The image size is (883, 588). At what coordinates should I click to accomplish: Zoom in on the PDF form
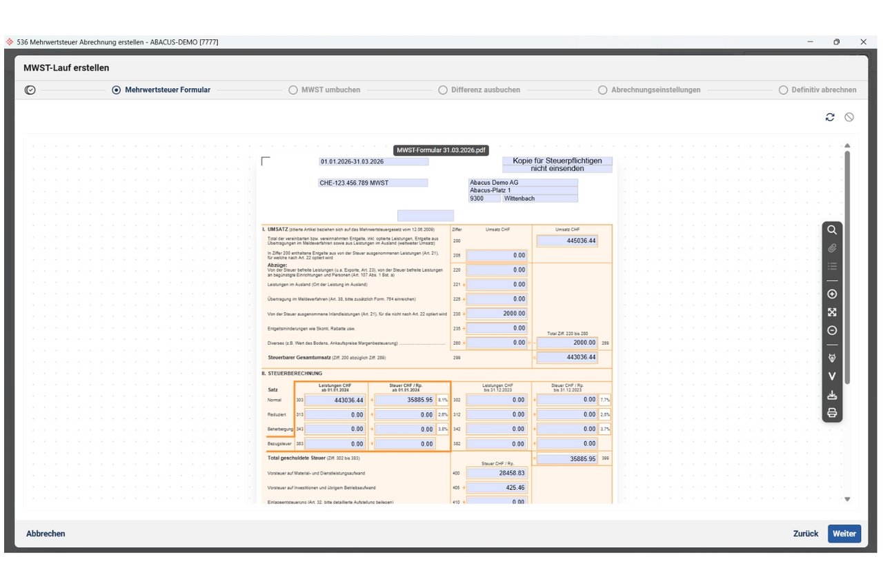point(832,294)
